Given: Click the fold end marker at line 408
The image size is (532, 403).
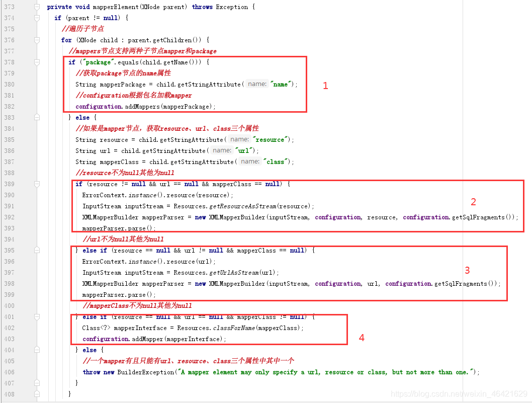Looking at the screenshot, I should 37,394.
